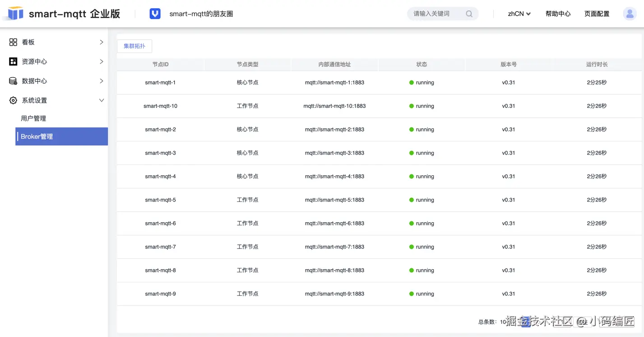Image resolution: width=644 pixels, height=337 pixels.
Task: Click running status in smart-mqtt-3 row
Action: click(425, 153)
